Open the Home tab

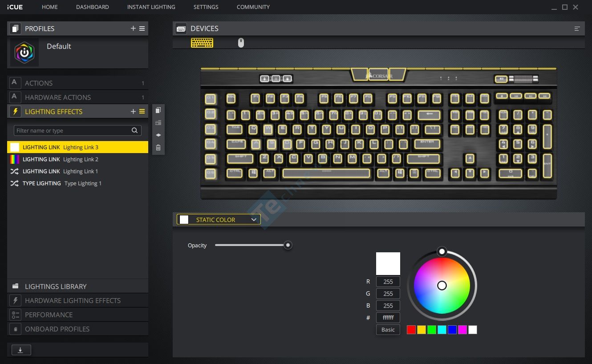[50, 7]
